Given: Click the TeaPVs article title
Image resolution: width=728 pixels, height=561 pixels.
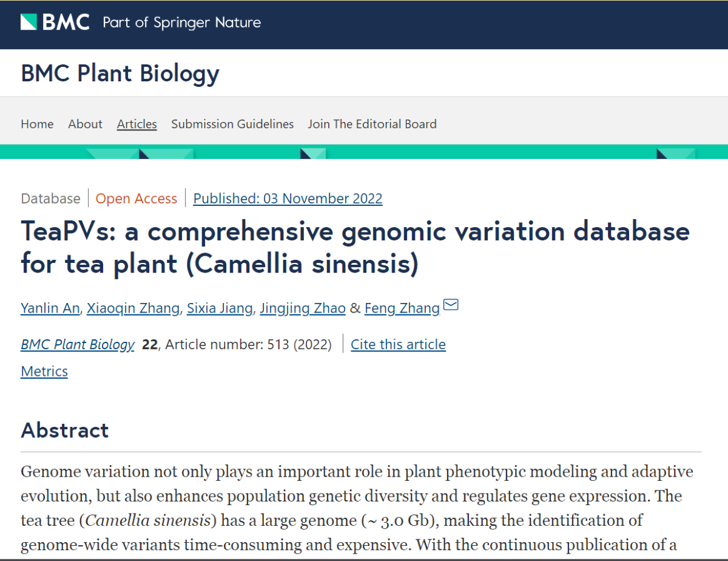Looking at the screenshot, I should [355, 248].
